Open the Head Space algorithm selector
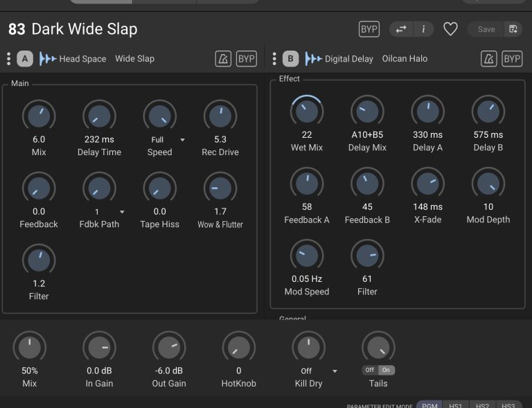532x408 pixels. [x=82, y=59]
